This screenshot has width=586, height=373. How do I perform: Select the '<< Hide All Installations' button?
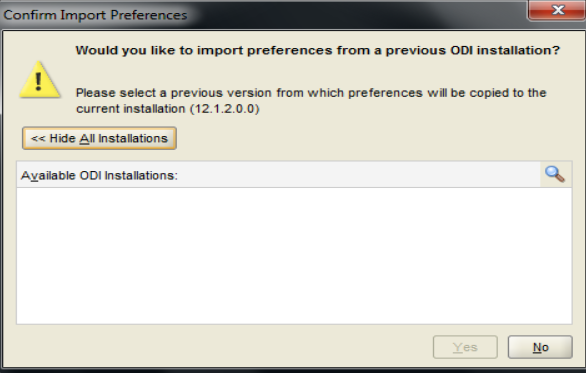(99, 138)
